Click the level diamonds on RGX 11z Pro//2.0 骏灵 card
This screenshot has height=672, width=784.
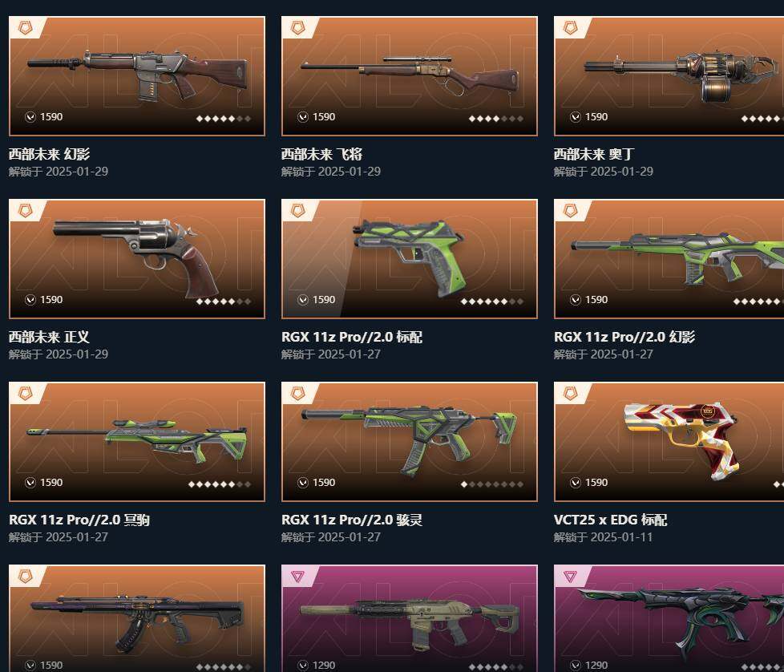tap(492, 484)
